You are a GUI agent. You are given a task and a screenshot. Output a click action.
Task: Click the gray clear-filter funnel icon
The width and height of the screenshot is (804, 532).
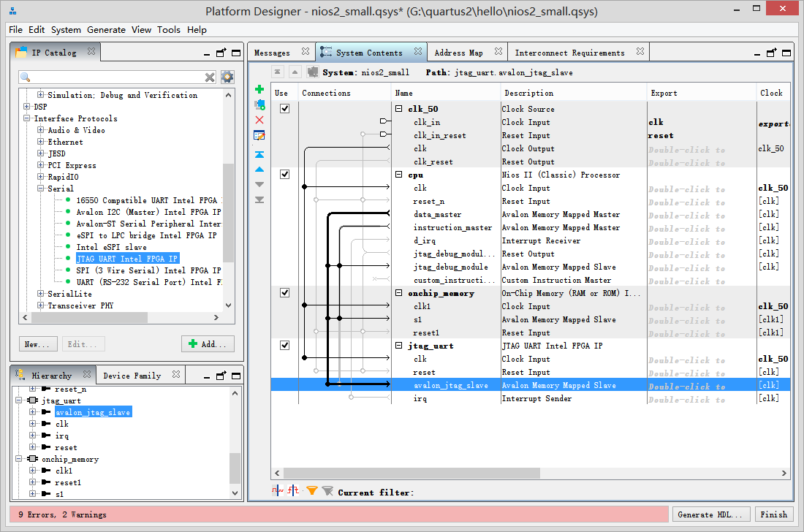pos(327,491)
